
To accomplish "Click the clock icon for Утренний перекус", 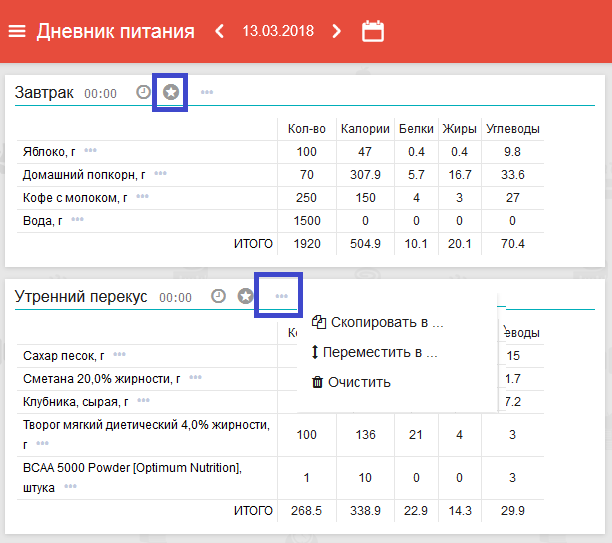I will [218, 296].
